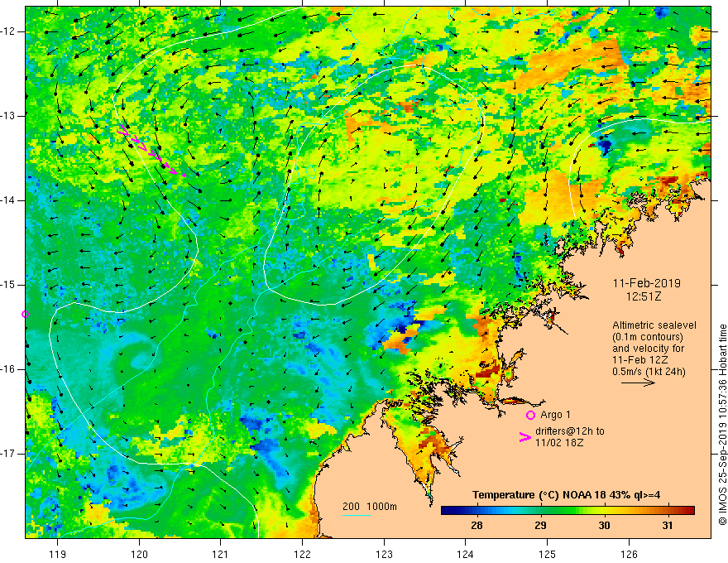
Task: Click the 'Argo 1' legend label
Action: tap(555, 415)
